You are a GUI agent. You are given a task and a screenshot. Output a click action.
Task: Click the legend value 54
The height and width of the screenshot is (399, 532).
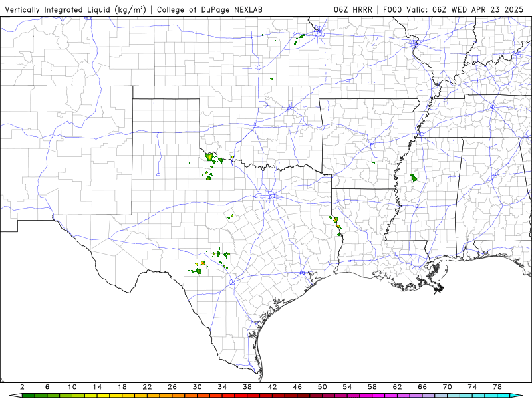tap(347, 387)
